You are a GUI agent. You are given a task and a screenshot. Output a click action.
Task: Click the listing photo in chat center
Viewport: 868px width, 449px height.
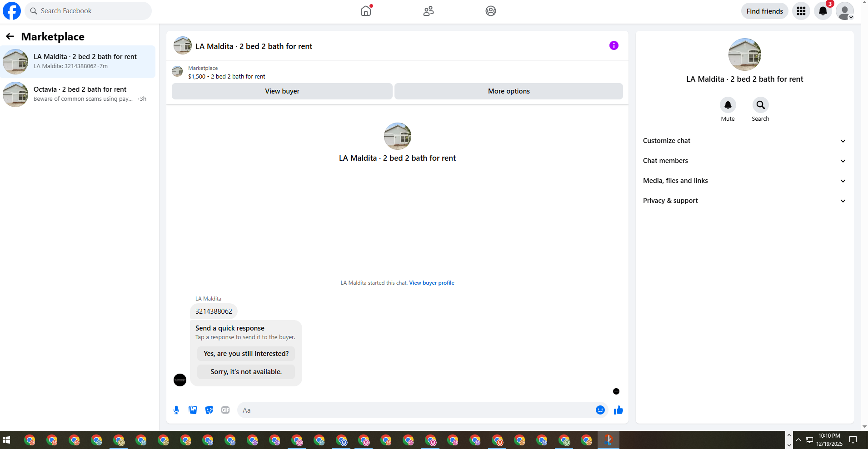click(398, 136)
